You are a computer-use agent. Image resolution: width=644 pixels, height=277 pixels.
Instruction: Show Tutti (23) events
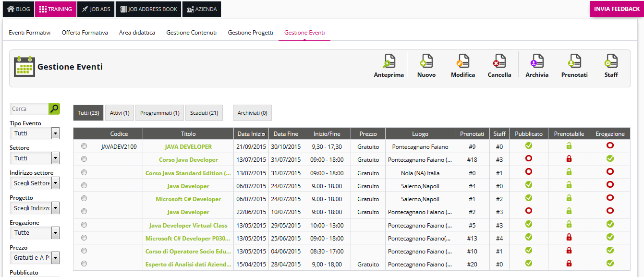coord(88,113)
